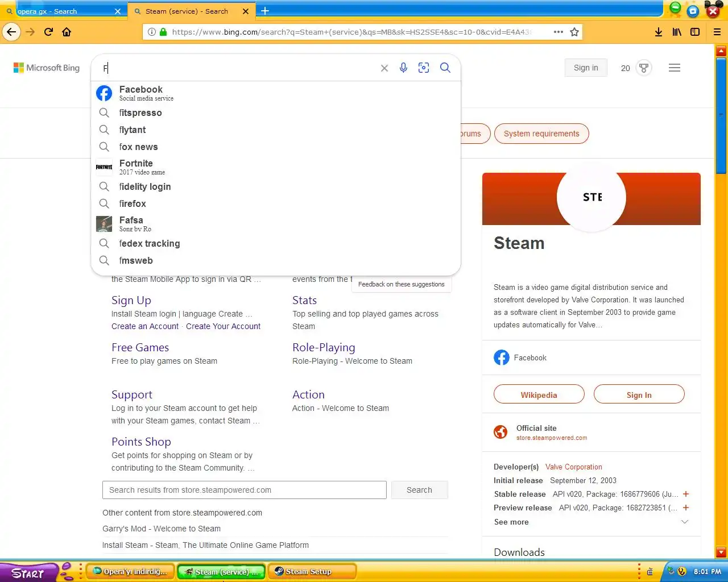This screenshot has height=582, width=728.
Task: Open the downloads arrow icon
Action: point(659,32)
